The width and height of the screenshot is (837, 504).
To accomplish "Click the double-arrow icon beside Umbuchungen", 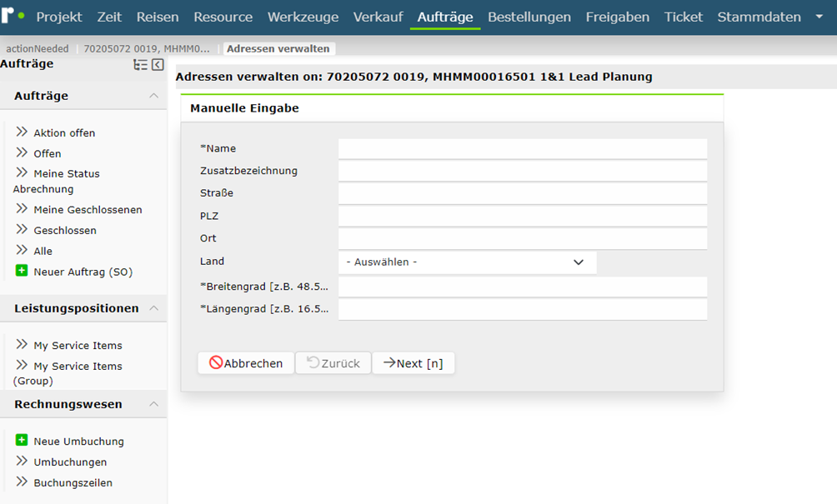I will 22,461.
